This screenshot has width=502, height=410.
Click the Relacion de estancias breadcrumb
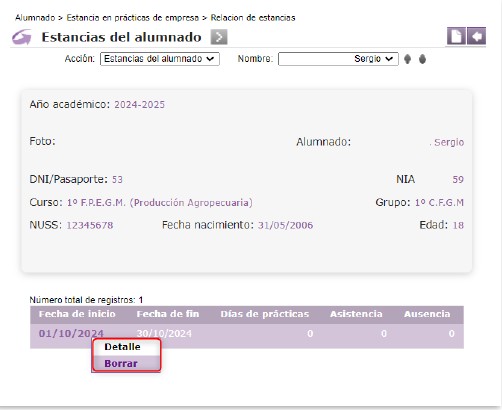(253, 18)
